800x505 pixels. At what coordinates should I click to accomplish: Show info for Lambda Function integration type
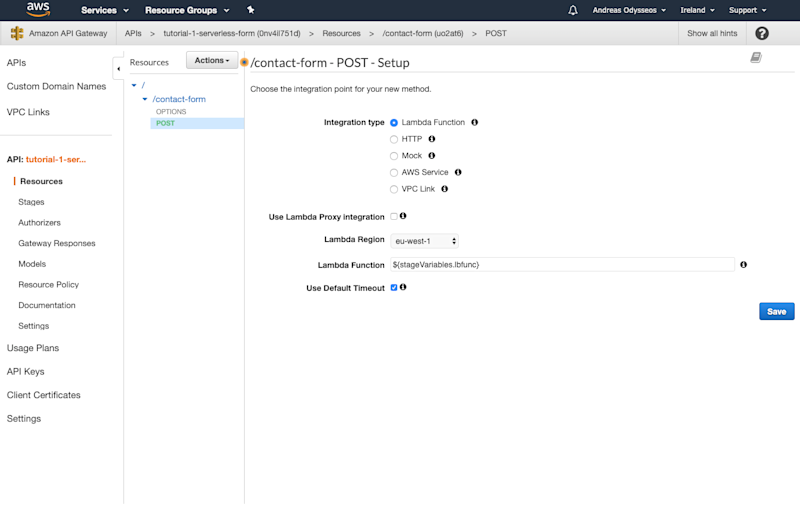coord(474,122)
